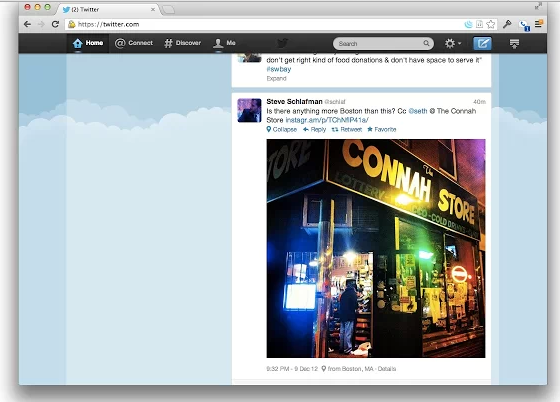Click the search magnifier icon
560x402 pixels.
(426, 43)
